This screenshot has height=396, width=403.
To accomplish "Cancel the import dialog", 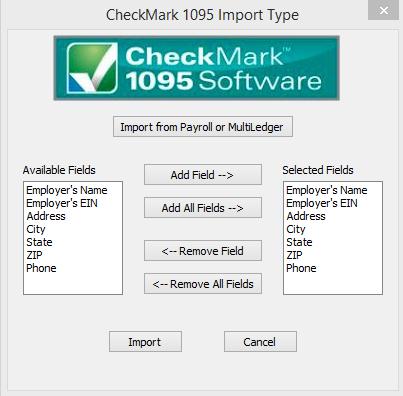I will click(x=260, y=342).
